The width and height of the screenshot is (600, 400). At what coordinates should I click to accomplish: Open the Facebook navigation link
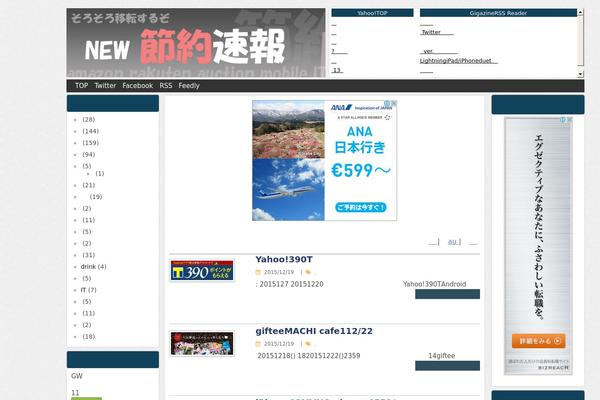click(138, 86)
